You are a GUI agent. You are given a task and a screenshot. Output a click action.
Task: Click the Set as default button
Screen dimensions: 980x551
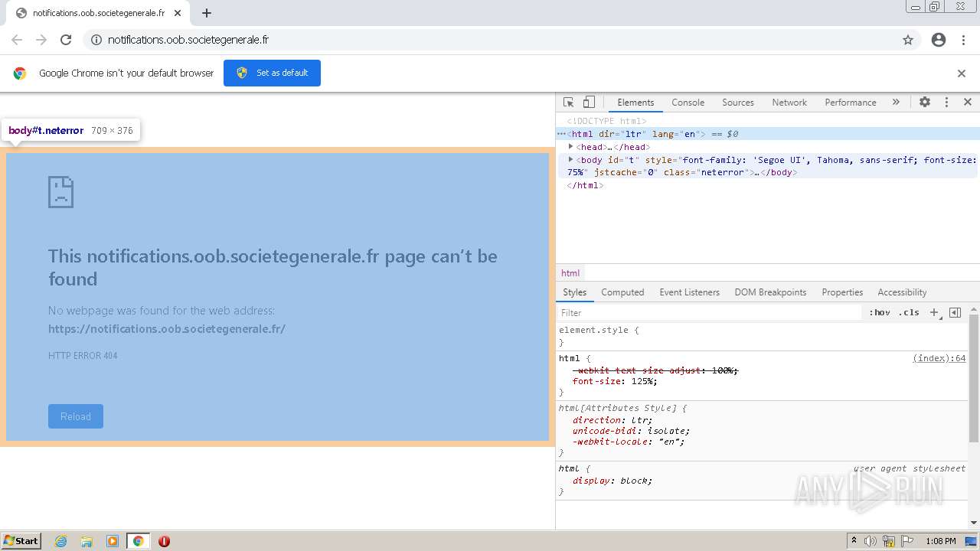coord(272,73)
